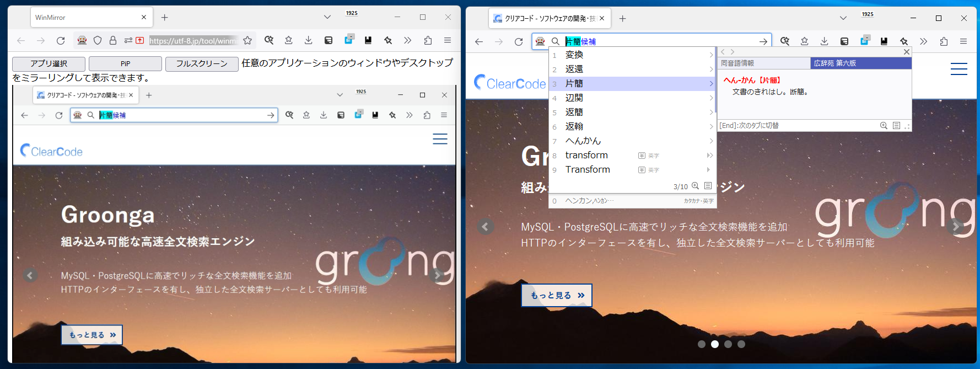The height and width of the screenshot is (369, 980).
Task: Select the first carousel dot in the right window
Action: 702,344
